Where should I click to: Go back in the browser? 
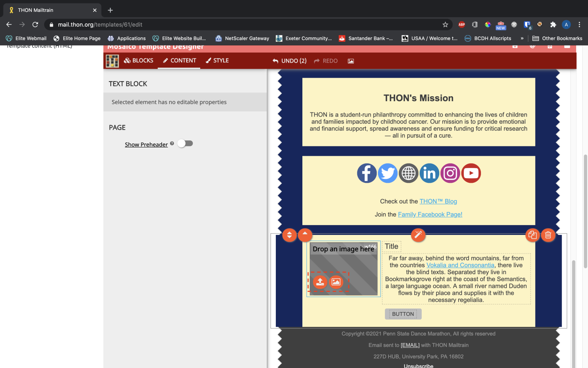click(x=9, y=25)
